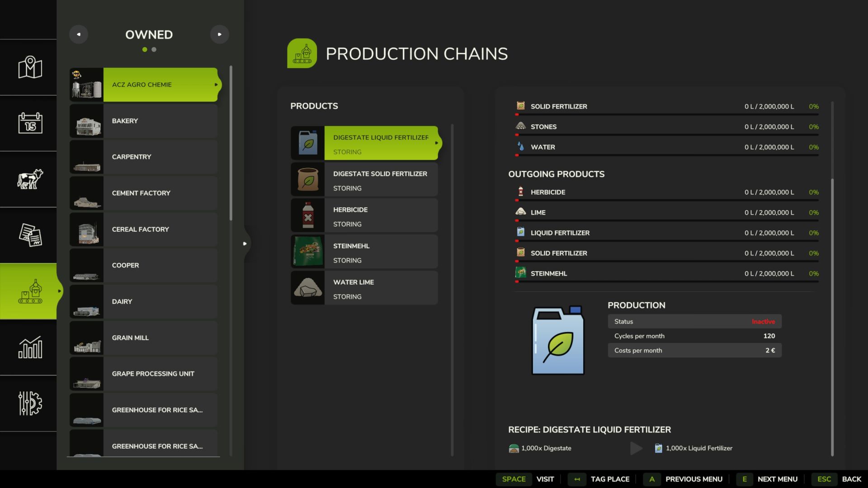
Task: Open the statistics chart icon
Action: click(30, 347)
